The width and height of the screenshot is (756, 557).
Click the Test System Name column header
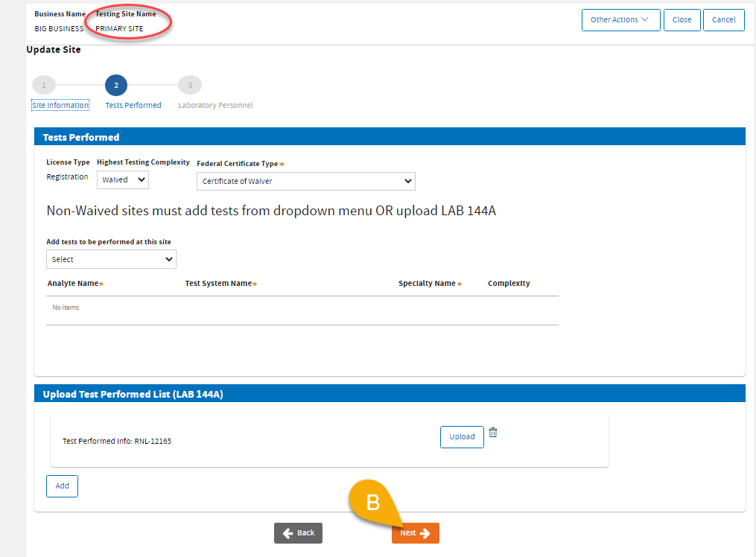(x=218, y=284)
